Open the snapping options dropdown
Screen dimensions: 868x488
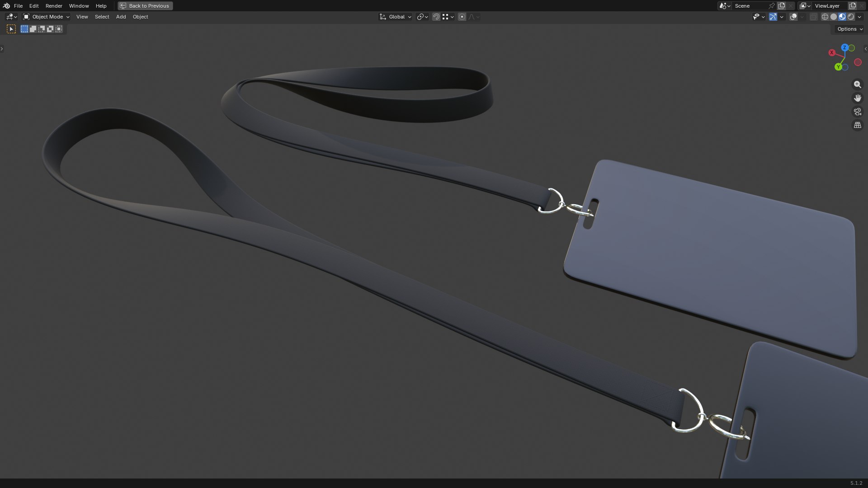(448, 17)
